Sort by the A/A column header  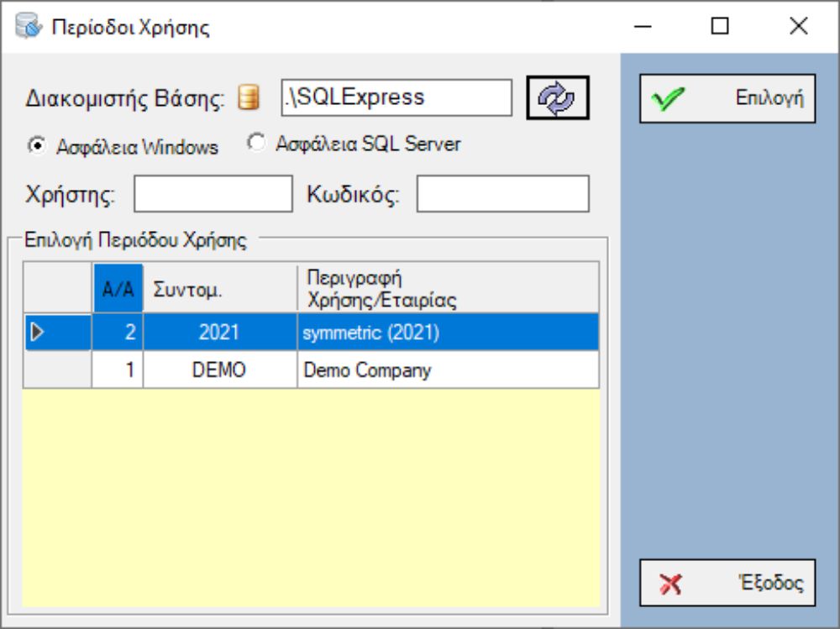[x=118, y=288]
